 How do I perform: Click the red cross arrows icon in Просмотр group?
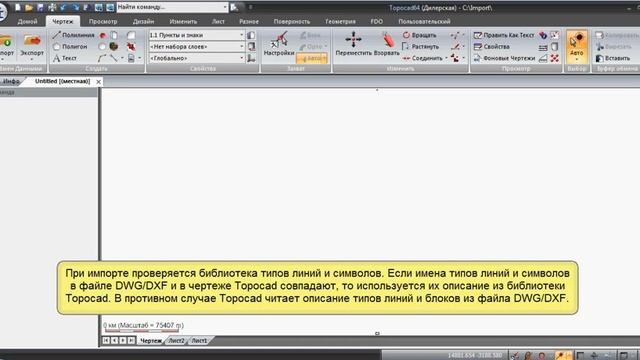tap(554, 58)
